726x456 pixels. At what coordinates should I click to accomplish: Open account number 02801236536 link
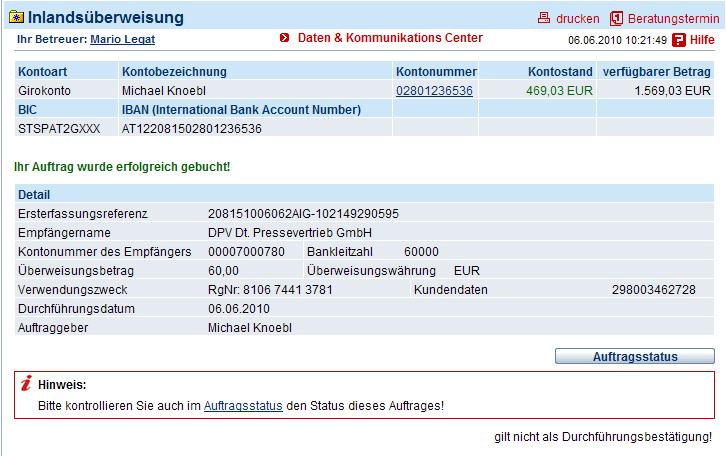tap(434, 91)
